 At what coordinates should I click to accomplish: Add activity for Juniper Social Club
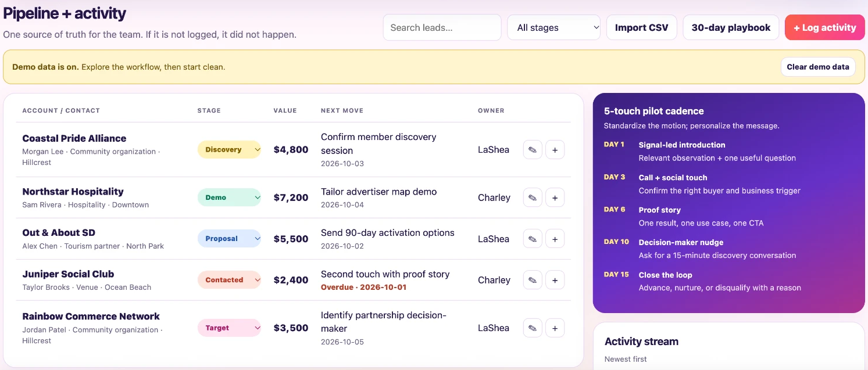pos(555,280)
